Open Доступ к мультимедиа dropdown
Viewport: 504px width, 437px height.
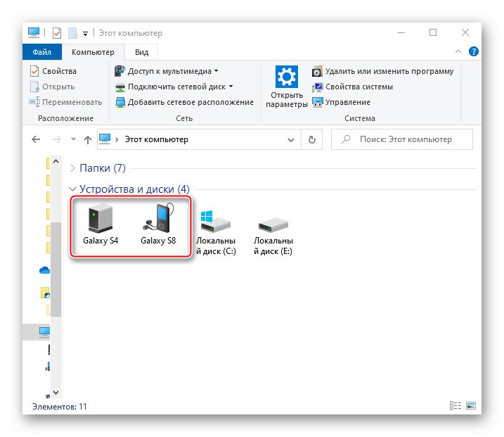pyautogui.click(x=167, y=71)
